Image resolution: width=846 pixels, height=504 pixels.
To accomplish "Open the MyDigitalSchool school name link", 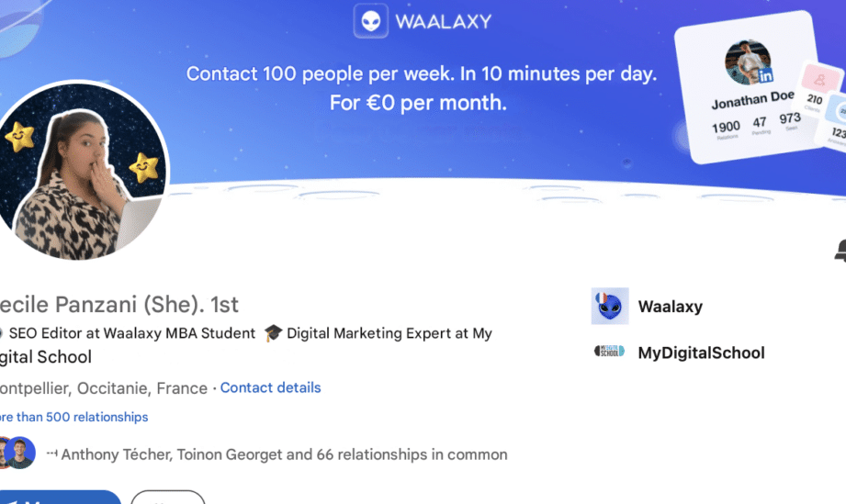I will (x=701, y=353).
